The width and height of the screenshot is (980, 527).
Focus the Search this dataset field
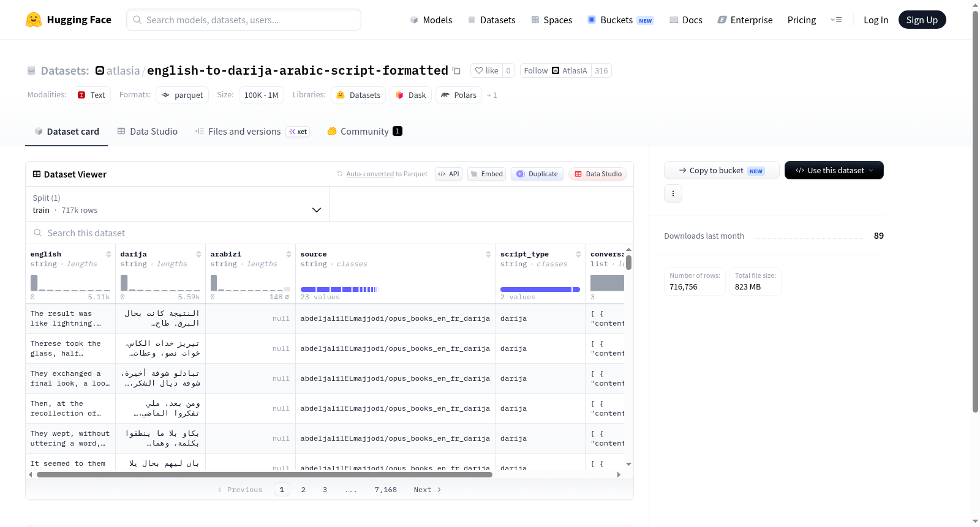pos(330,233)
